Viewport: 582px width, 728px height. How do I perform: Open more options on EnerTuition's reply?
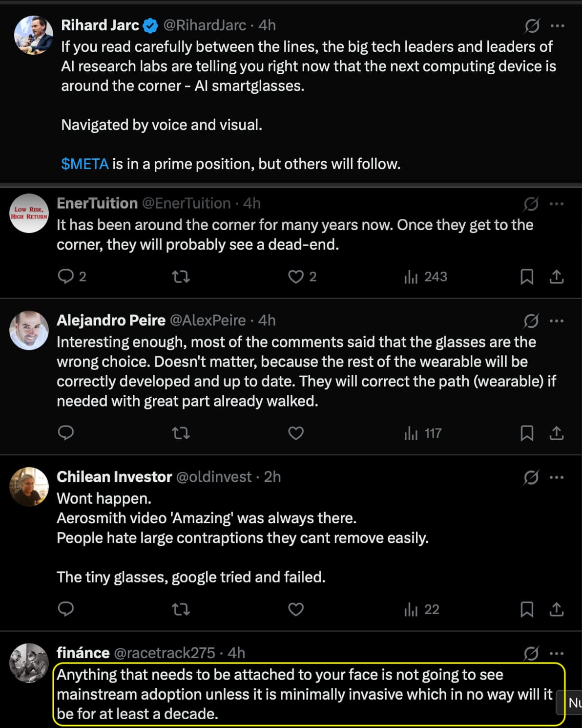click(x=557, y=204)
